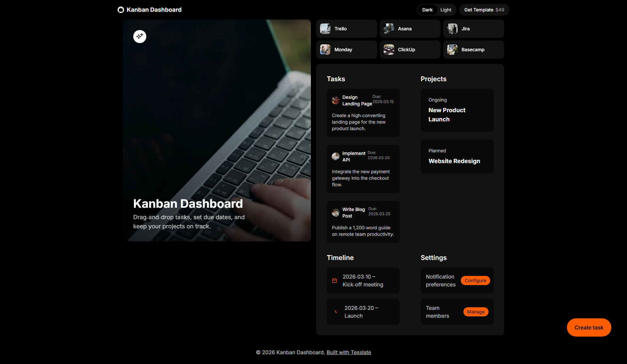Click the Kanban Dashboard logo icon

pos(121,10)
